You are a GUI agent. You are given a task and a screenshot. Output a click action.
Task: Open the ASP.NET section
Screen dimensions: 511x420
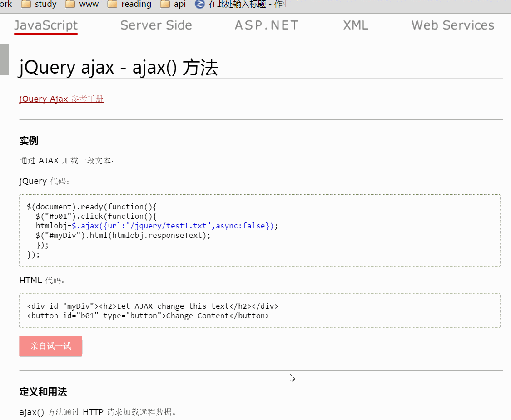[266, 25]
